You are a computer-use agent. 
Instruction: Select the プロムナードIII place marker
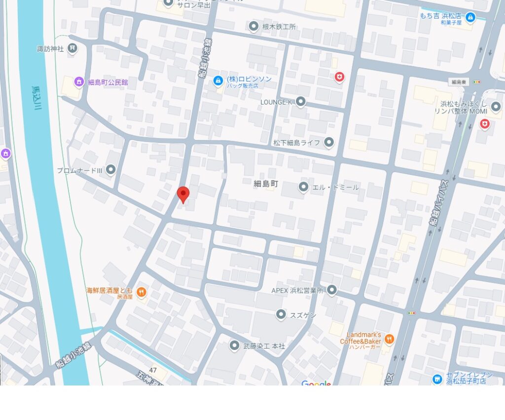[x=111, y=170]
